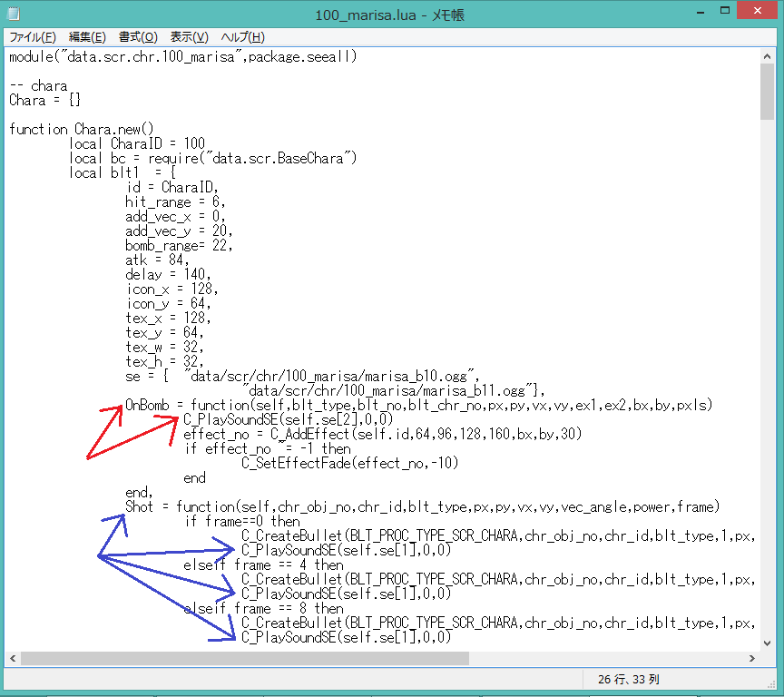The height and width of the screenshot is (697, 784).
Task: Click the 'tex_x = 128,' line
Action: coord(168,318)
